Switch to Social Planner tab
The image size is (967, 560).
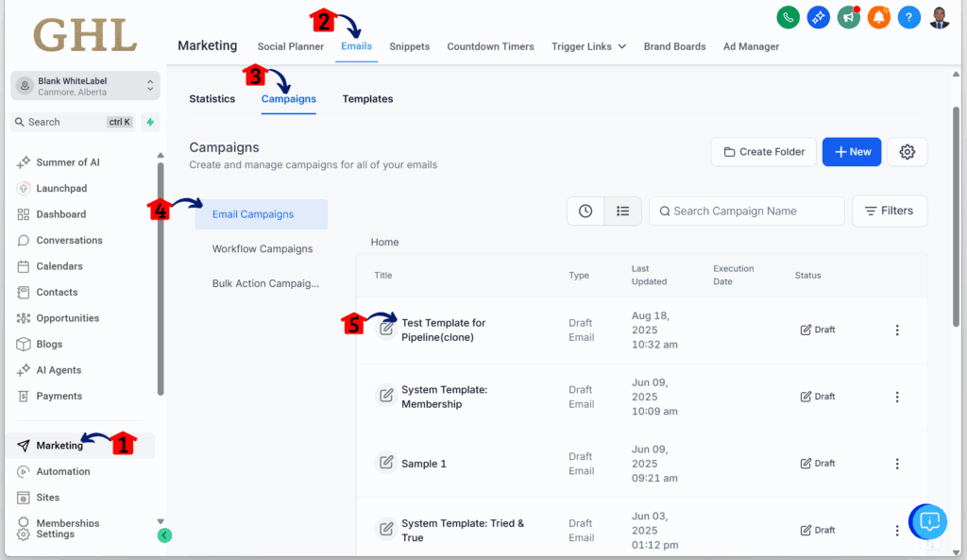tap(291, 46)
